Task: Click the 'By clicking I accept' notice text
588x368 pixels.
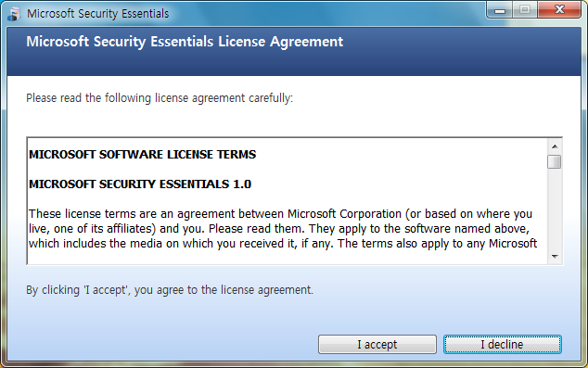Action: point(170,290)
